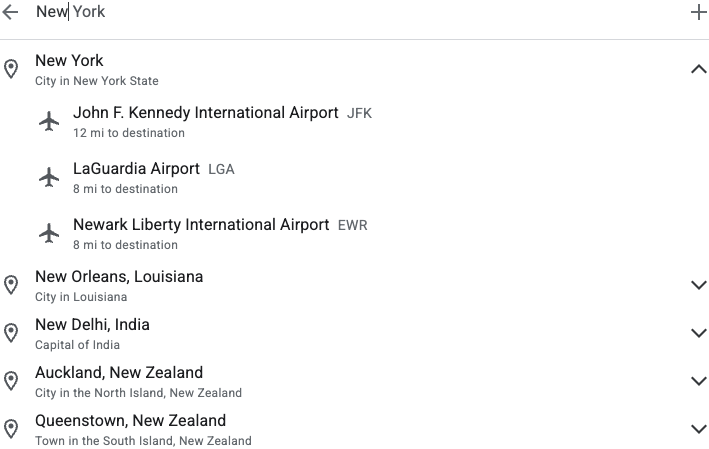Click the location pin beside New York
The image size is (709, 449).
[x=11, y=69]
